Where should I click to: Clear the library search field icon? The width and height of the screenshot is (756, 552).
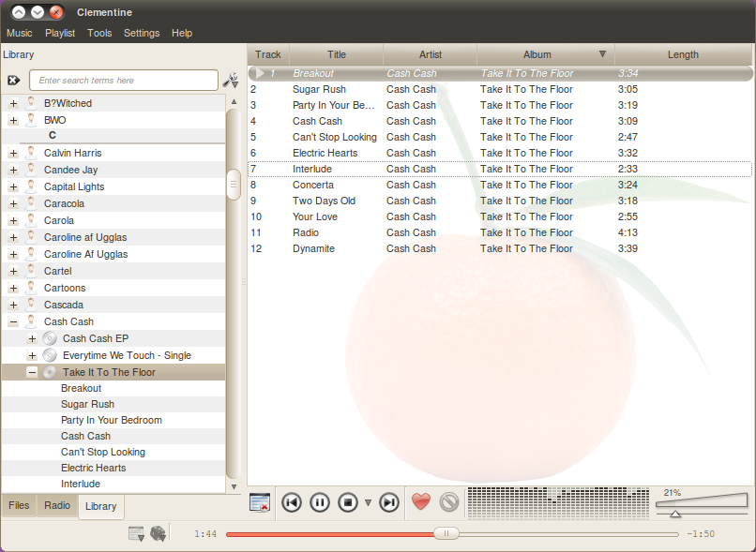point(13,81)
